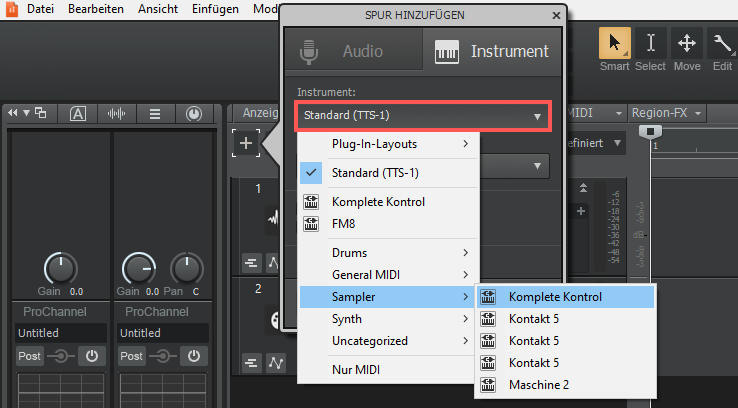This screenshot has width=738, height=408.
Task: Toggle left ProChannel power button
Action: pos(92,356)
